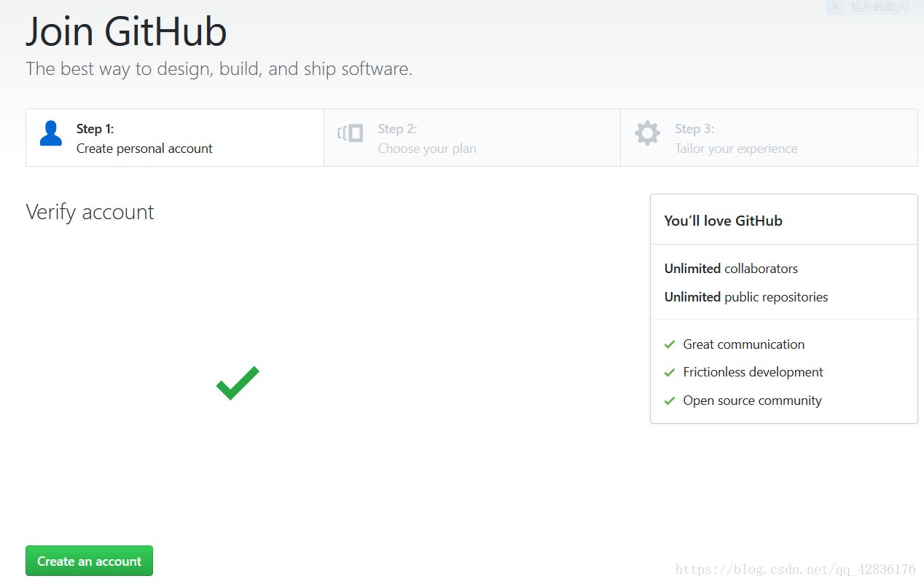Image resolution: width=924 pixels, height=584 pixels.
Task: Click the tagline about design, build, ship software
Action: 219,69
